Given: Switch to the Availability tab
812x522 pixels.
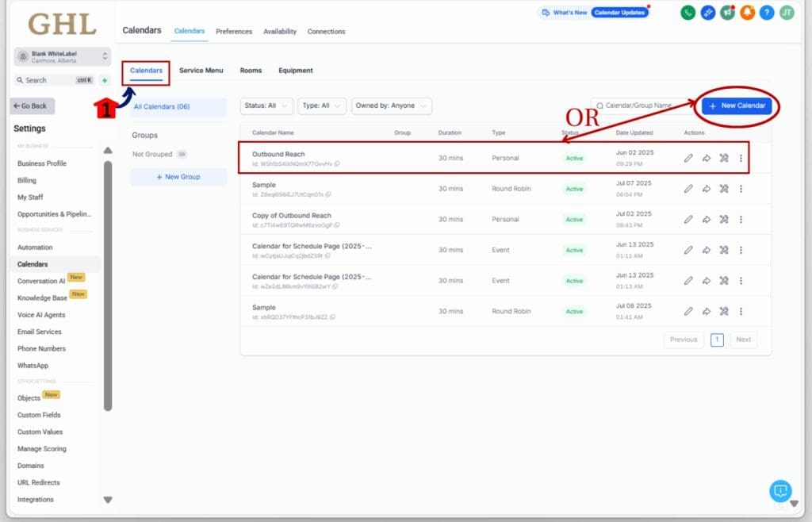Looking at the screenshot, I should 280,32.
